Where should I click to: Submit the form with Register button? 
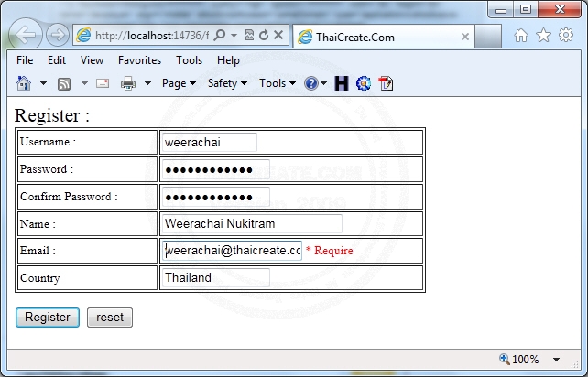pos(48,318)
